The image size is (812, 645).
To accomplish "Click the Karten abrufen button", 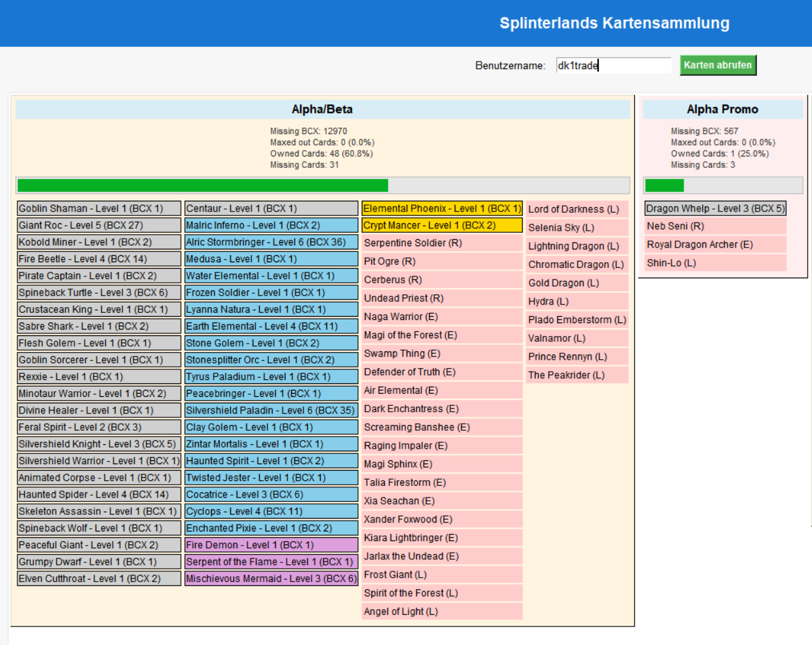I will [x=718, y=65].
